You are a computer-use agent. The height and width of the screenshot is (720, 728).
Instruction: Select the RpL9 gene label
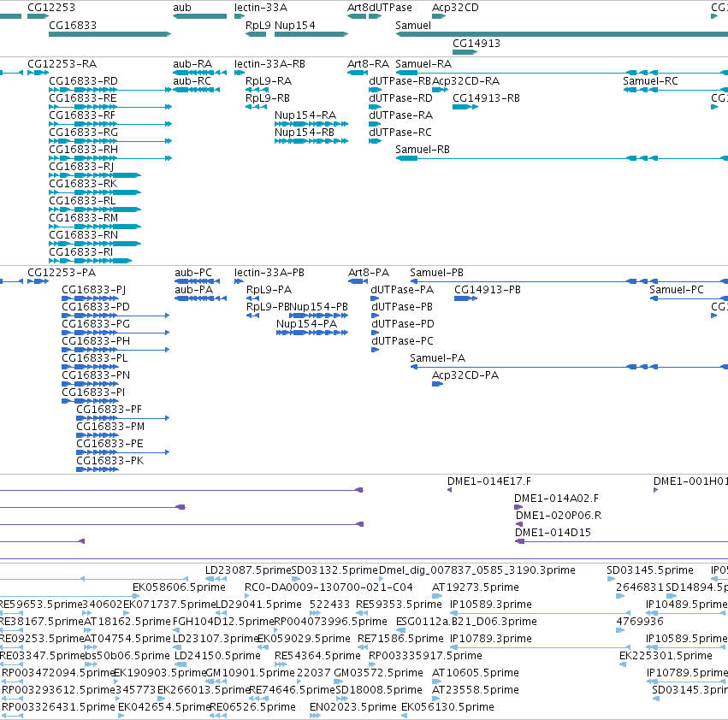[258, 26]
